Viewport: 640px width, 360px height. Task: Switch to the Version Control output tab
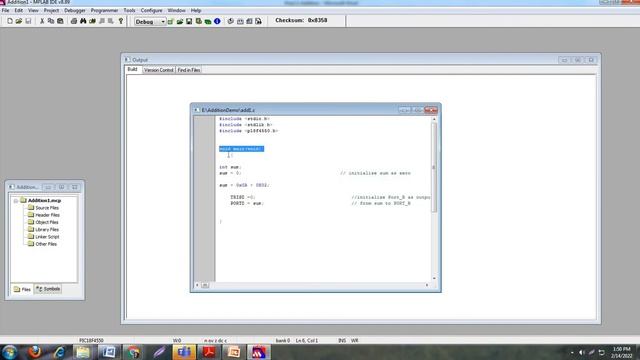click(x=159, y=70)
